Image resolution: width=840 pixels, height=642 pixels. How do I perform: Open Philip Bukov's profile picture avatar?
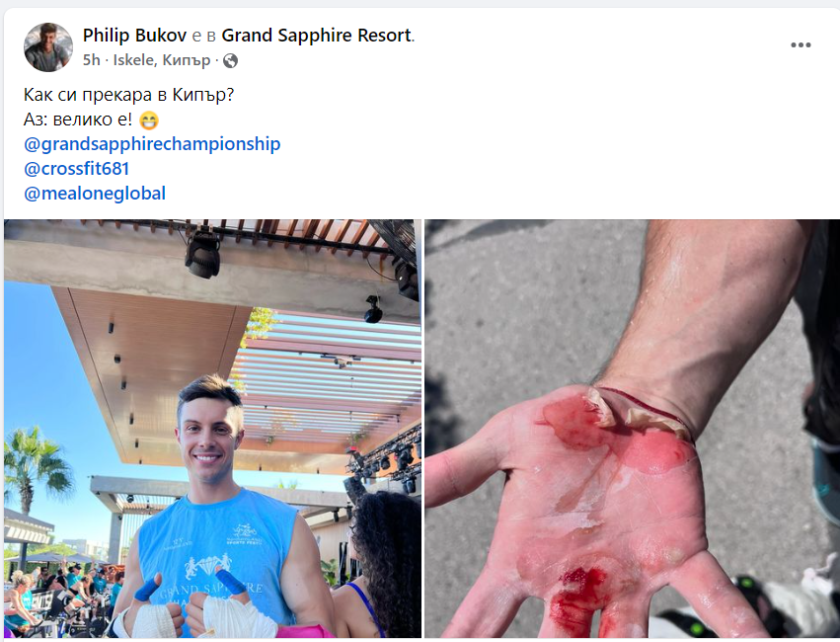coord(48,47)
